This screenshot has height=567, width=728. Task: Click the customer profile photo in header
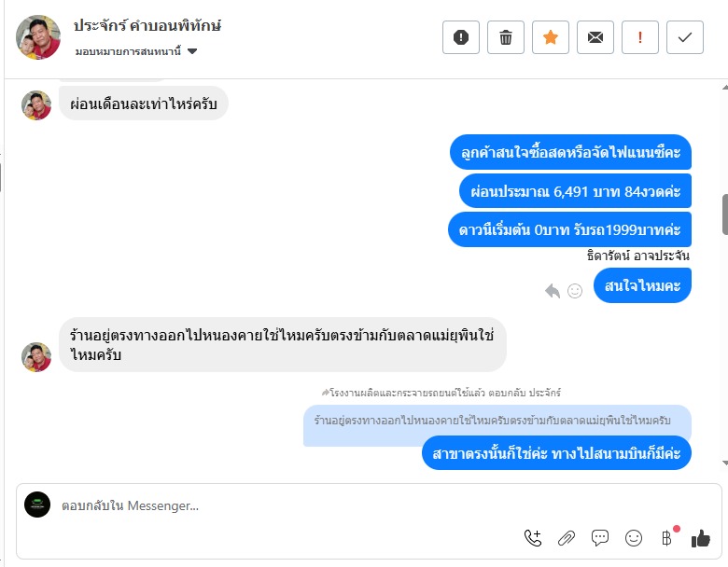click(38, 37)
